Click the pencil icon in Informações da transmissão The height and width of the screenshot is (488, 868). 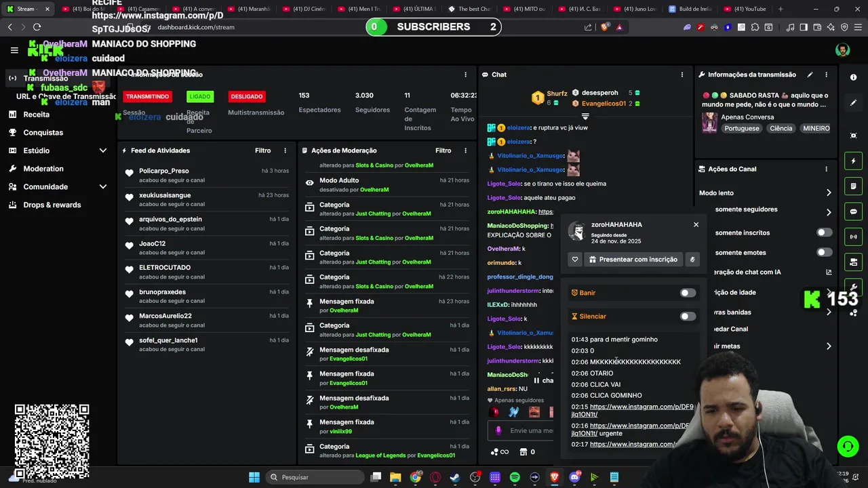(x=810, y=75)
